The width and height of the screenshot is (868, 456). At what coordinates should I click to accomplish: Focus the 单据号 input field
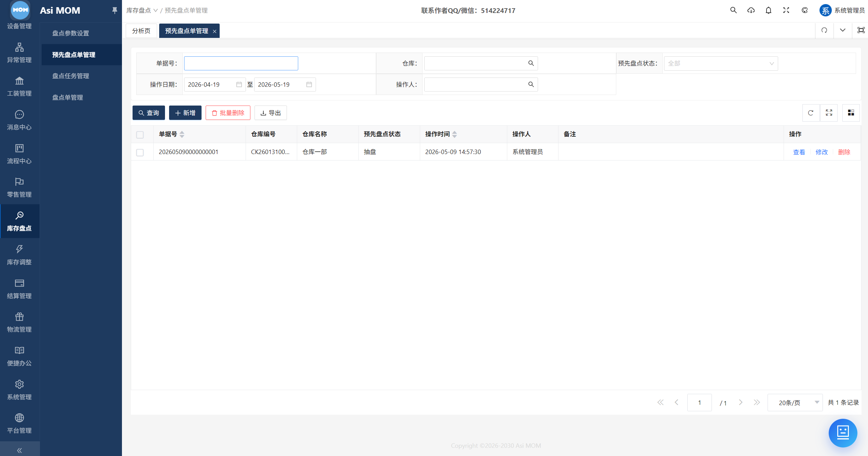click(x=241, y=63)
